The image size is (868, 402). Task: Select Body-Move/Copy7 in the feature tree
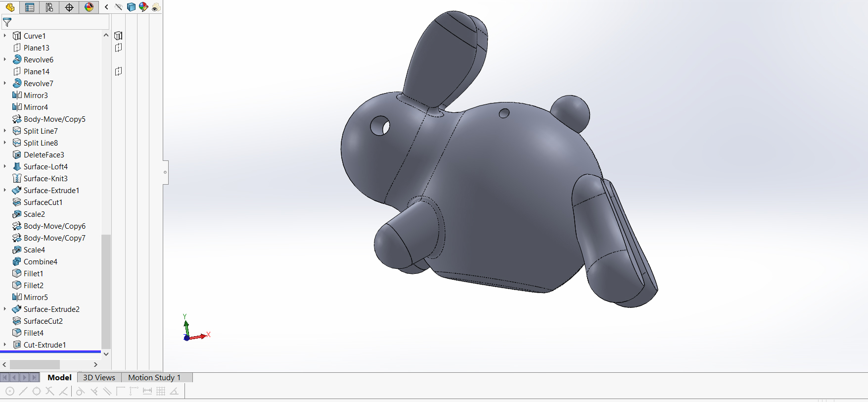pyautogui.click(x=54, y=238)
